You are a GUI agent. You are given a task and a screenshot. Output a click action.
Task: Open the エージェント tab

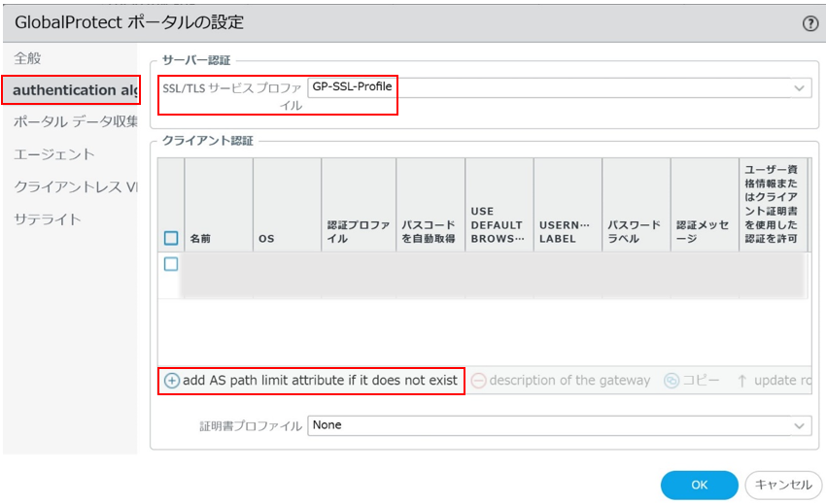click(x=54, y=154)
